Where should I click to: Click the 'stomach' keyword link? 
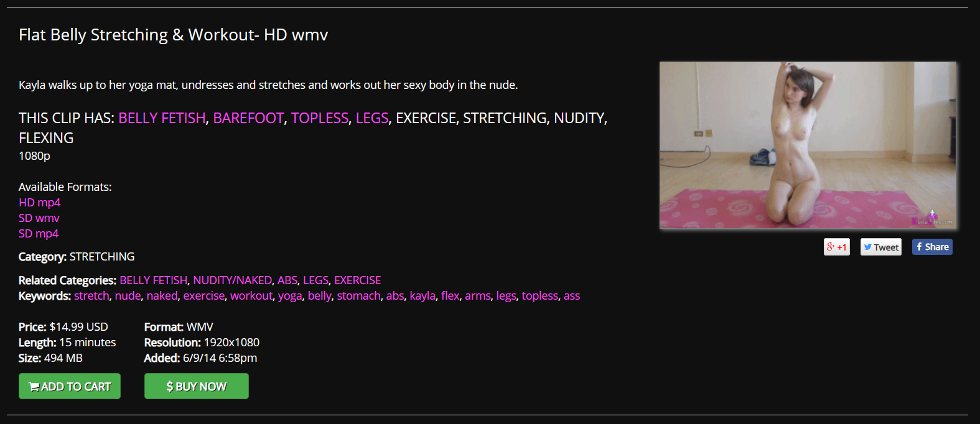coord(359,296)
